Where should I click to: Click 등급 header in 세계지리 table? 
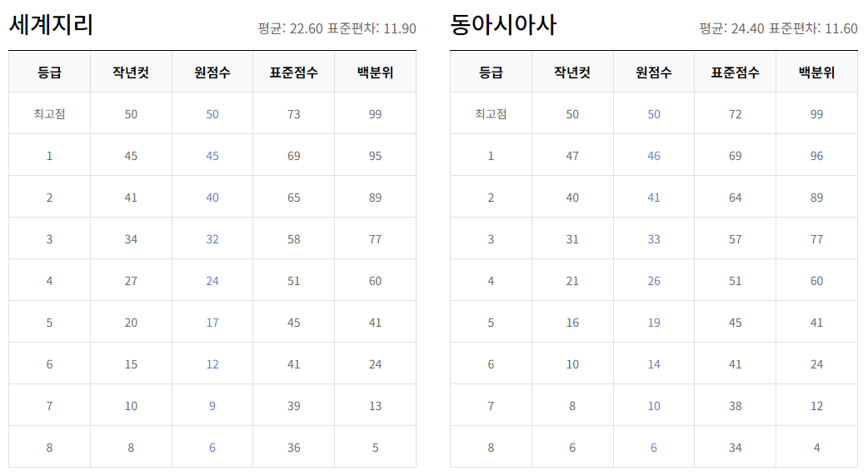point(49,72)
